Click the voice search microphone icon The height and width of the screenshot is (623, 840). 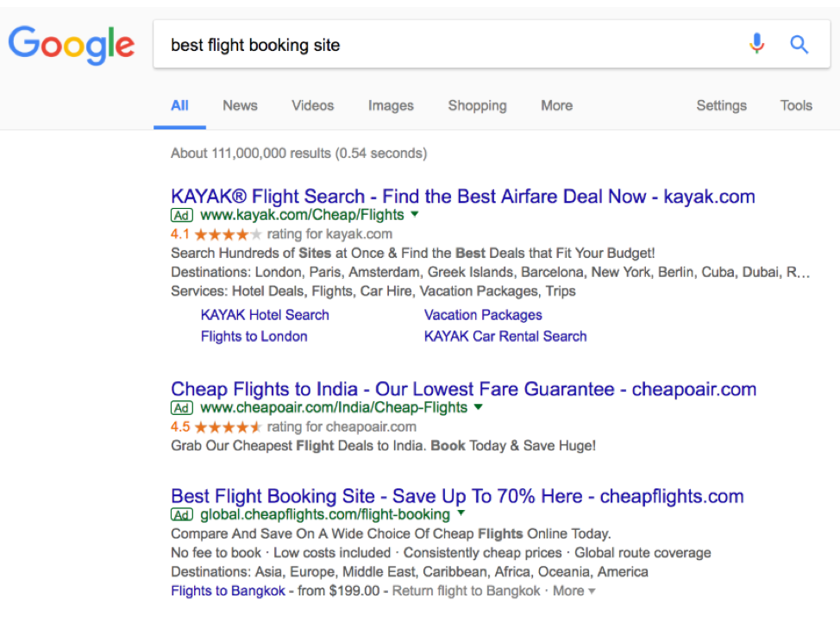coord(756,44)
